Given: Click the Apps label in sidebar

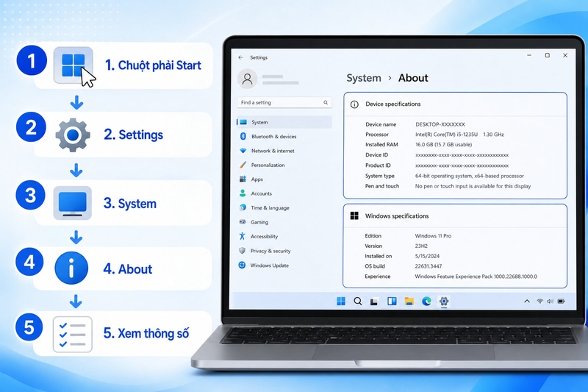Looking at the screenshot, I should 257,179.
